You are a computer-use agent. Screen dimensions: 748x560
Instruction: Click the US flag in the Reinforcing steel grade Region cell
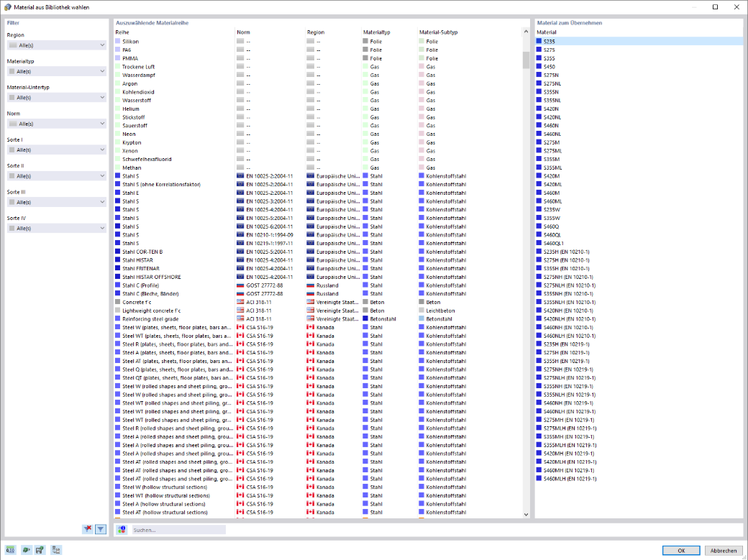[x=311, y=318]
